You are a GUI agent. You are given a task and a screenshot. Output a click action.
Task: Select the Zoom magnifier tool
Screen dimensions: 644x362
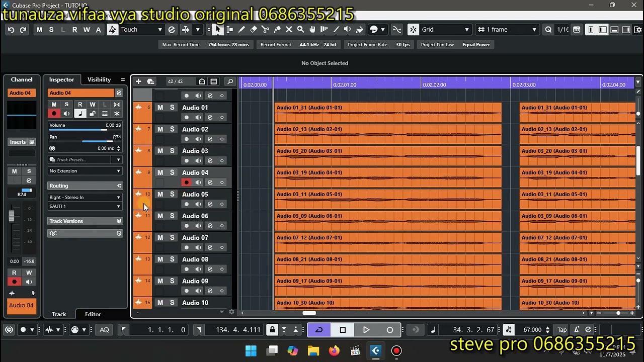pos(301,30)
